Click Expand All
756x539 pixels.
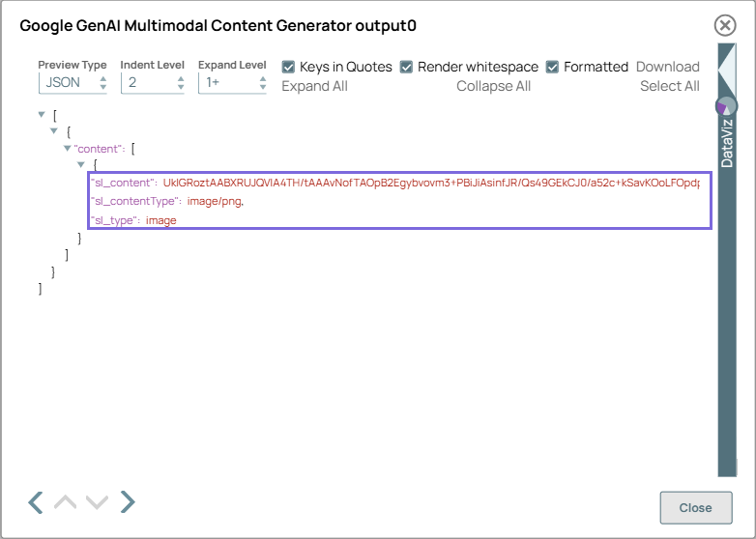(314, 86)
